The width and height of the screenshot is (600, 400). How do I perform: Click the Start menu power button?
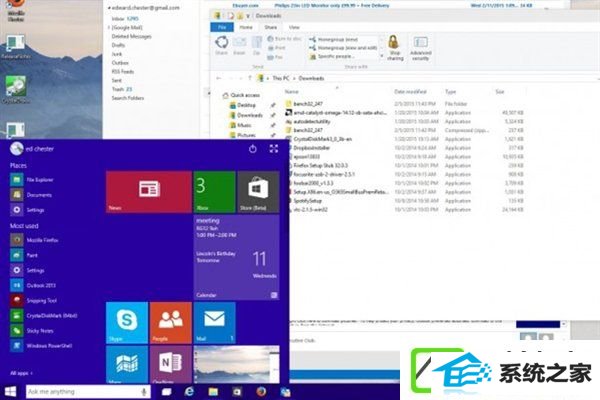253,149
